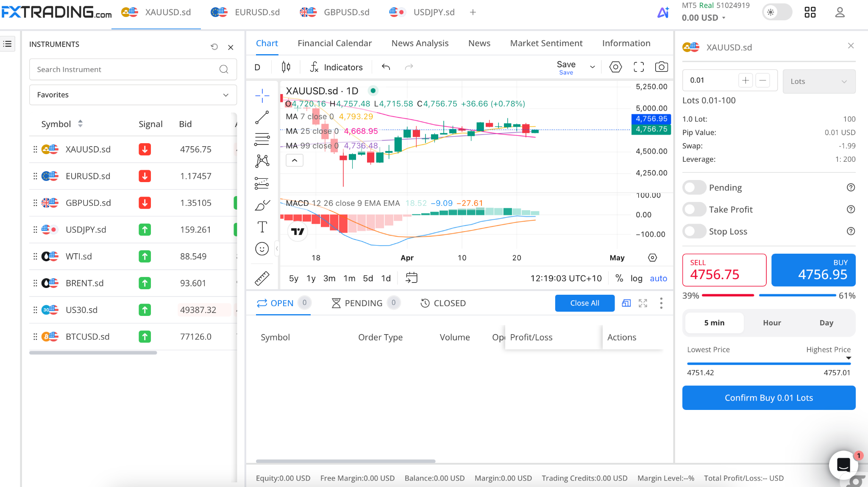Viewport: 868px width, 487px height.
Task: Toggle the light/dark theme switch
Action: pos(777,12)
